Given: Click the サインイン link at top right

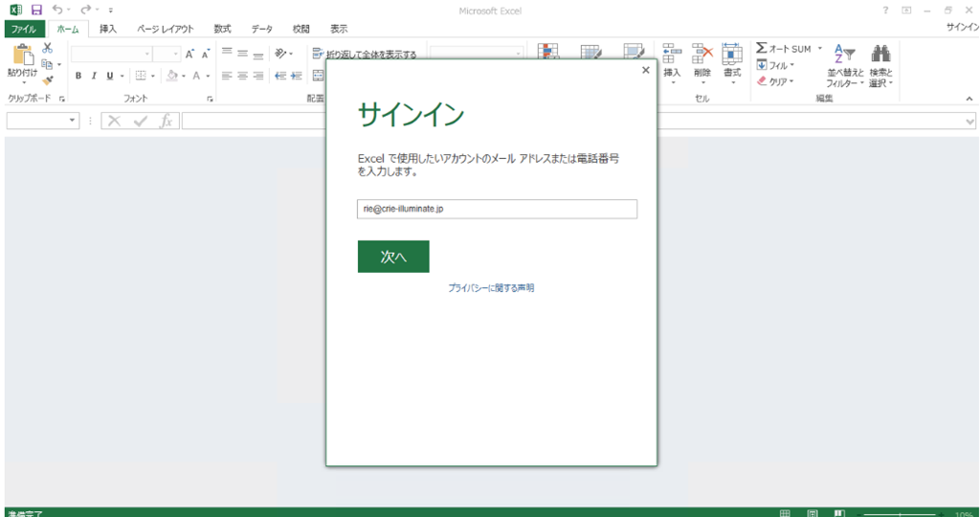Looking at the screenshot, I should 963,27.
